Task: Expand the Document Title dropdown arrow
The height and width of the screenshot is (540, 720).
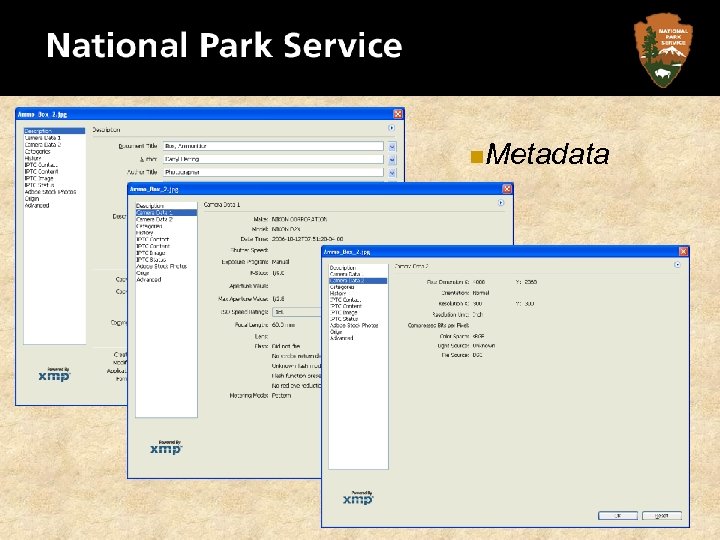Action: point(392,146)
